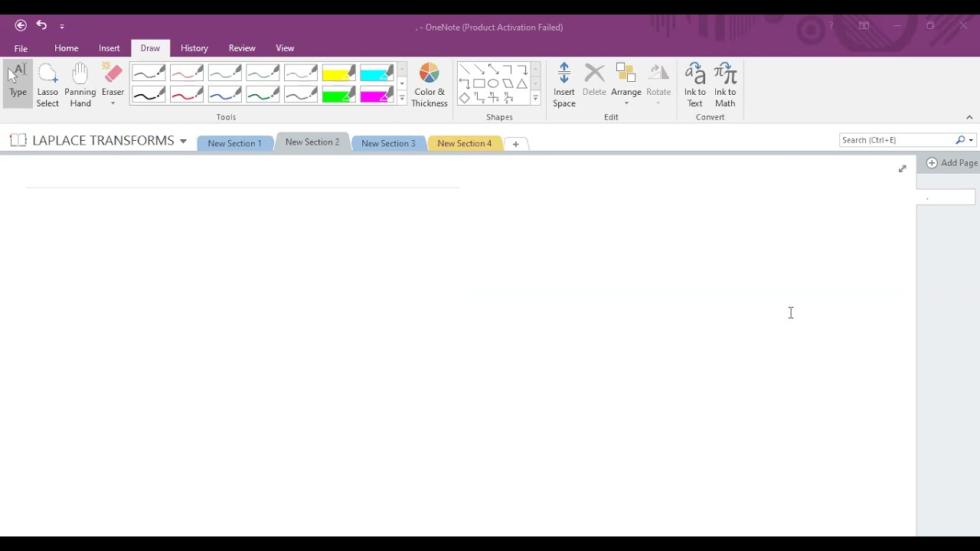980x551 pixels.
Task: Click Insert Space
Action: click(564, 85)
